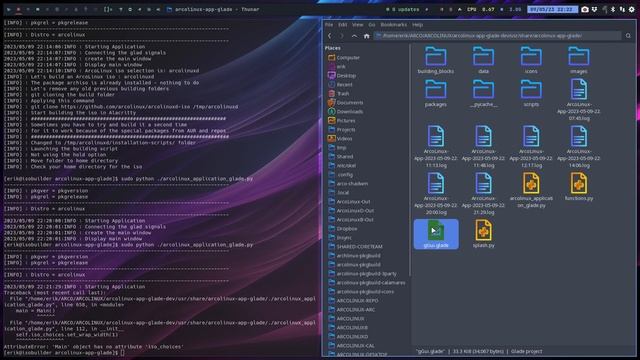
Task: Go back using Thunar's back arrow
Action: click(x=329, y=36)
